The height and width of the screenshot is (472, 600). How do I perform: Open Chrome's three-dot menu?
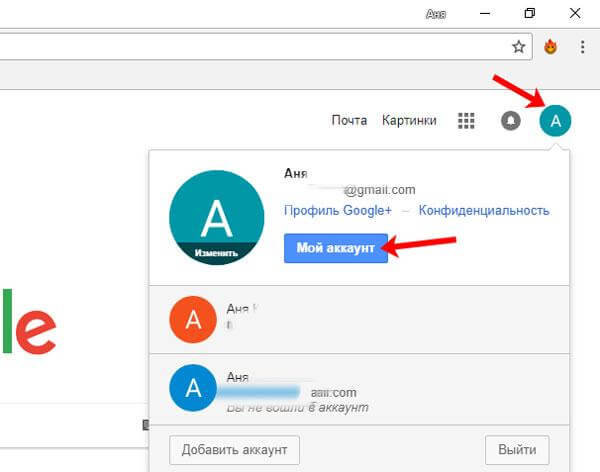pyautogui.click(x=582, y=47)
